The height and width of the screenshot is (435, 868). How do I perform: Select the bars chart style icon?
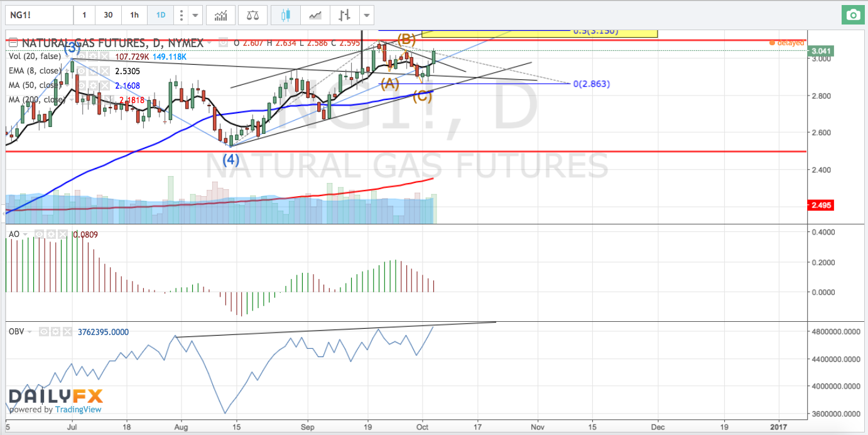pyautogui.click(x=344, y=14)
